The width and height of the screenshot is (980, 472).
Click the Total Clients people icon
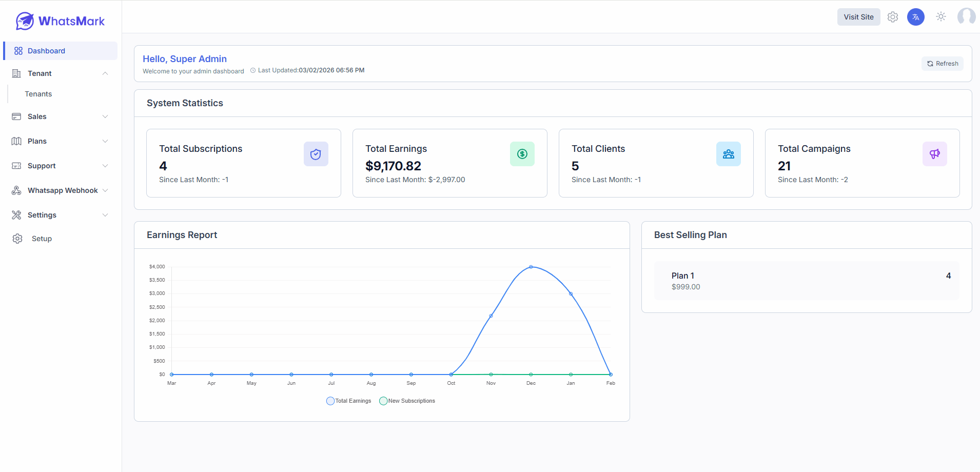click(x=728, y=154)
